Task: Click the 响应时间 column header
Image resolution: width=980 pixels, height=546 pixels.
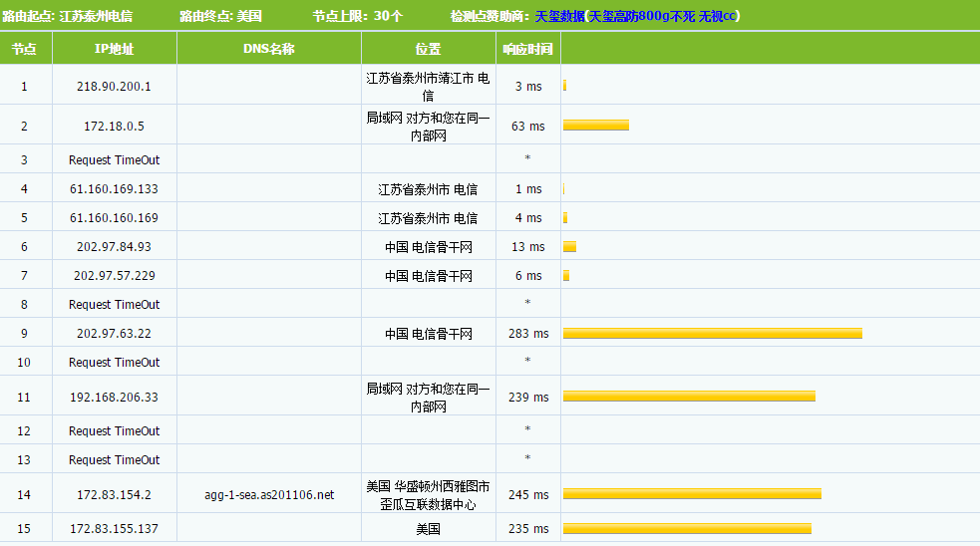Action: point(528,49)
